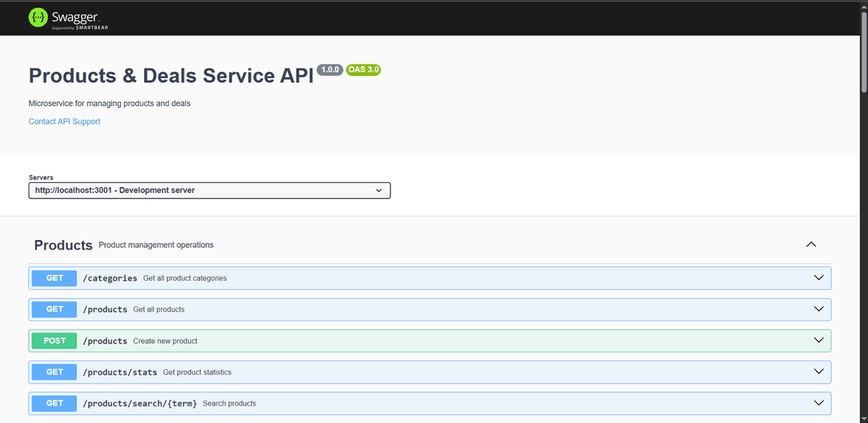Click the GET badge on /categories endpoint
This screenshot has height=423, width=868.
[x=54, y=278]
